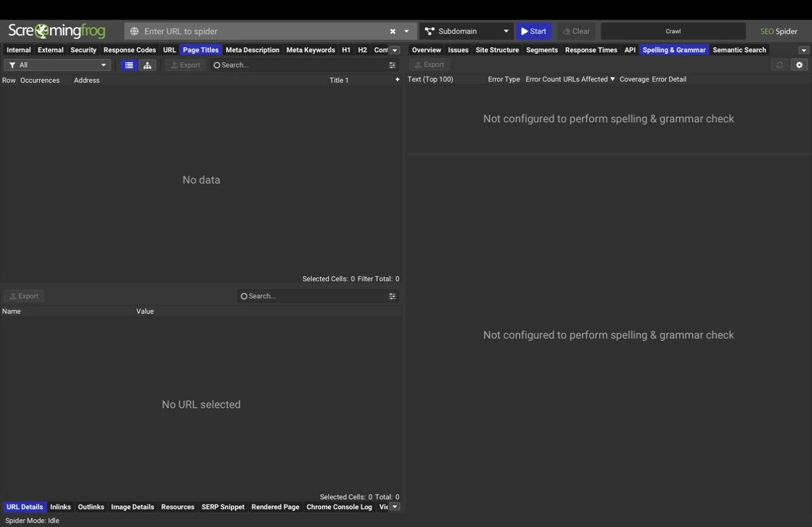The height and width of the screenshot is (527, 812).
Task: Open the Subdomain crawl scope dropdown
Action: [466, 31]
